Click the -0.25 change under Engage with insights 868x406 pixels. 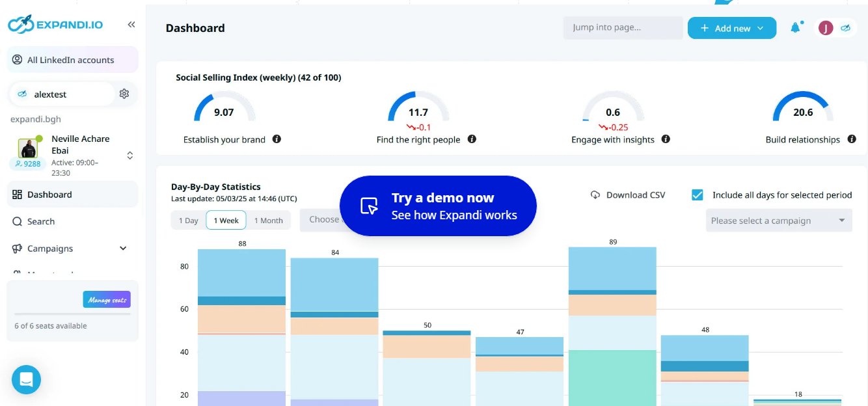pos(613,127)
